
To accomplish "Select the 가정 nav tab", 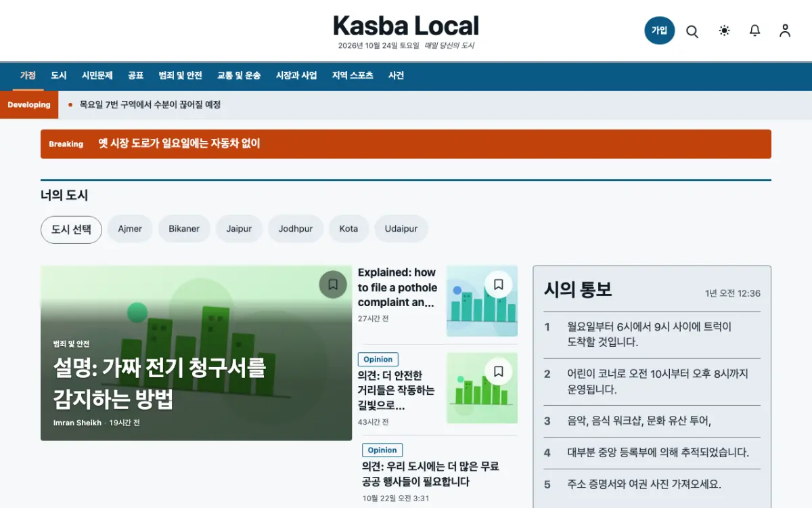I will 28,76.
